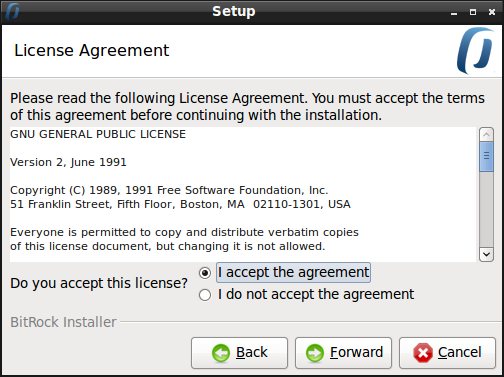This screenshot has width=504, height=377.
Task: Click the license scrollbar down arrow
Action: click(x=486, y=255)
